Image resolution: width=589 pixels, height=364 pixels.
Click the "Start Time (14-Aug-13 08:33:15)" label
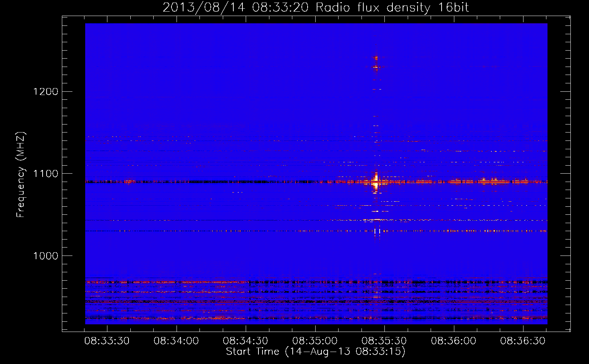(316, 352)
